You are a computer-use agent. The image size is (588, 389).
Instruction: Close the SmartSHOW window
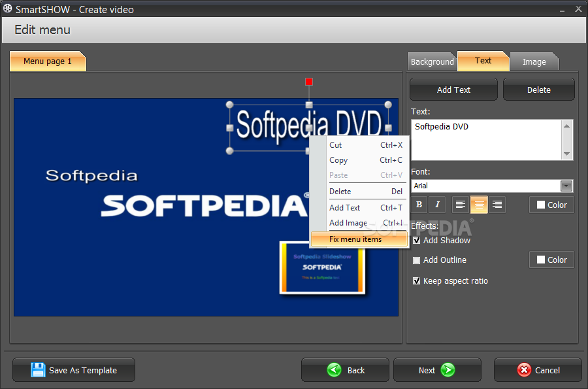pos(579,9)
